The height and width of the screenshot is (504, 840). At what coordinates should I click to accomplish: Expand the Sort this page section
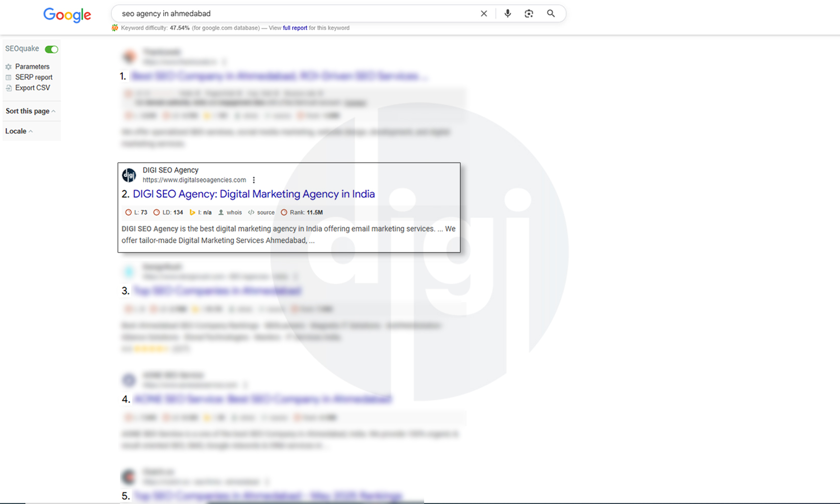point(31,111)
